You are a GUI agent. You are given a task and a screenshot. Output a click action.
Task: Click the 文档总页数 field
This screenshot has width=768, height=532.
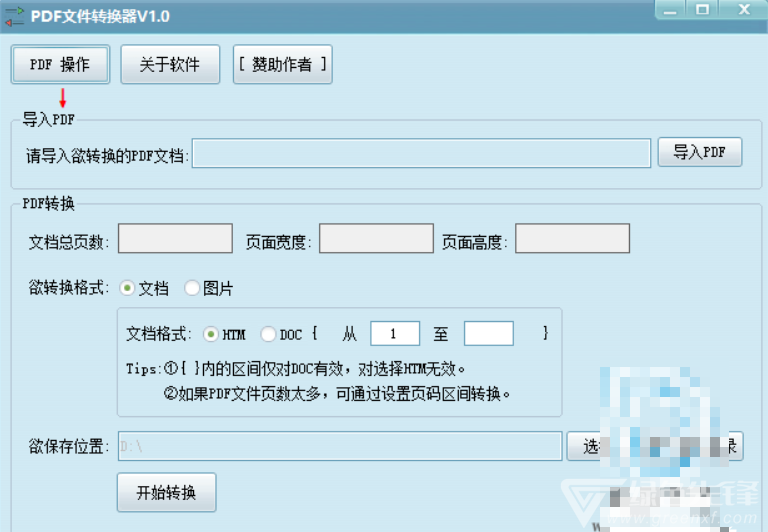tap(175, 239)
